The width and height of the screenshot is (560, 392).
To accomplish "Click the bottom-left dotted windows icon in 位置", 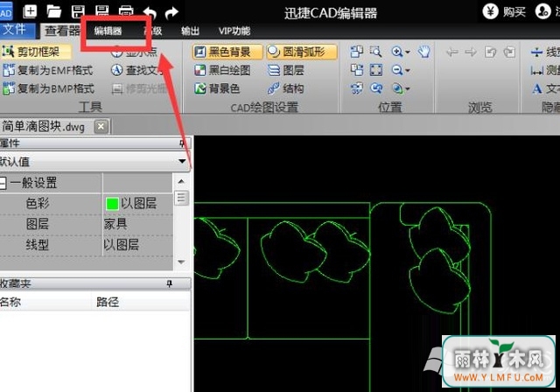I will pyautogui.click(x=356, y=87).
